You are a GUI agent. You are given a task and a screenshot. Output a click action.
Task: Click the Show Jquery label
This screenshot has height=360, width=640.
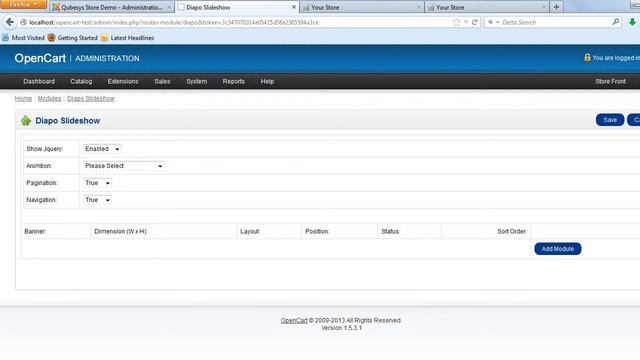coord(45,149)
